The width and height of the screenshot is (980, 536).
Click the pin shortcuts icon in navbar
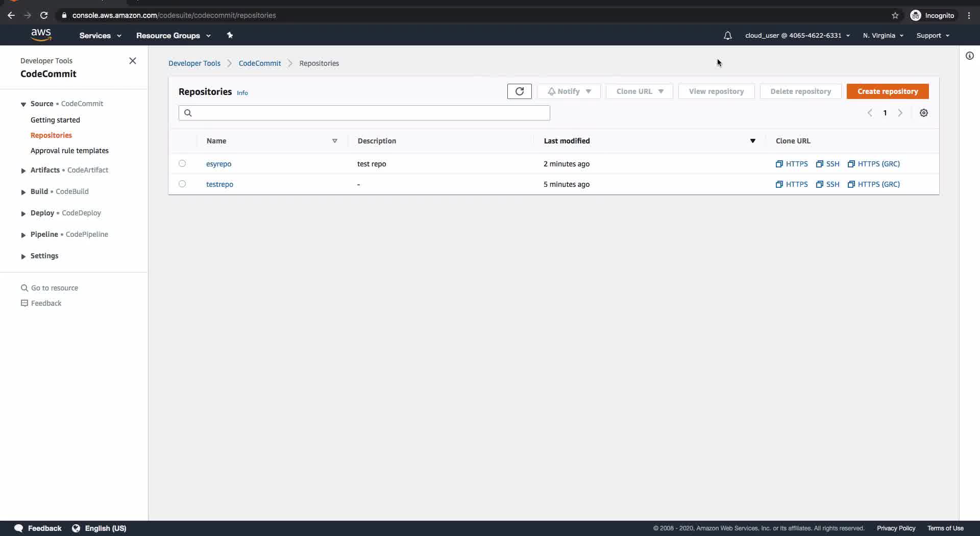click(x=230, y=35)
